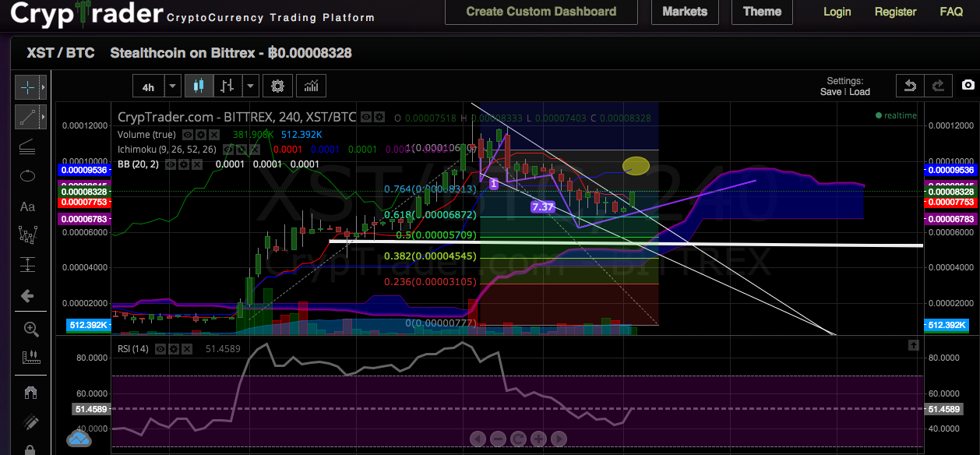Expand the time interval dropdown arrow
The height and width of the screenshot is (455, 980).
173,86
